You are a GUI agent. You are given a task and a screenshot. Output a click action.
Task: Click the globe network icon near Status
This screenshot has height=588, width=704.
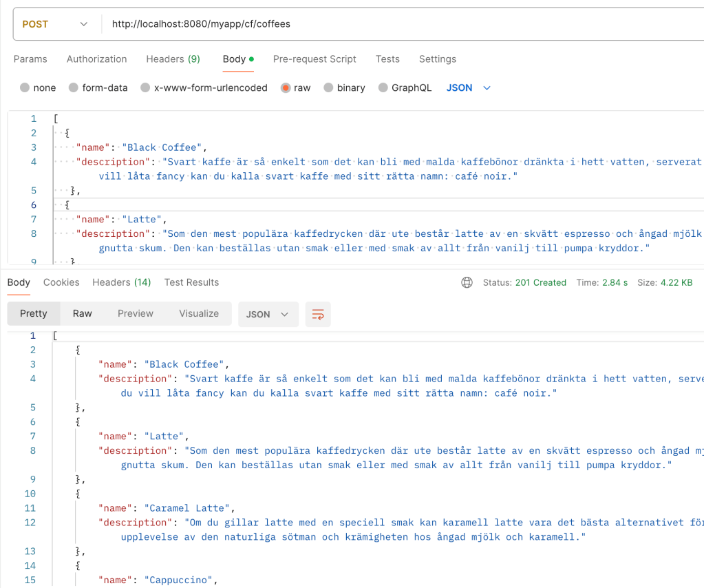coord(467,282)
